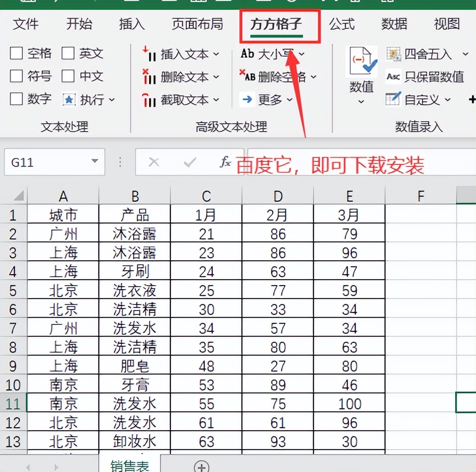Viewport: 476px width, 472px height.
Task: Enable the 英文 checkbox
Action: 68,53
